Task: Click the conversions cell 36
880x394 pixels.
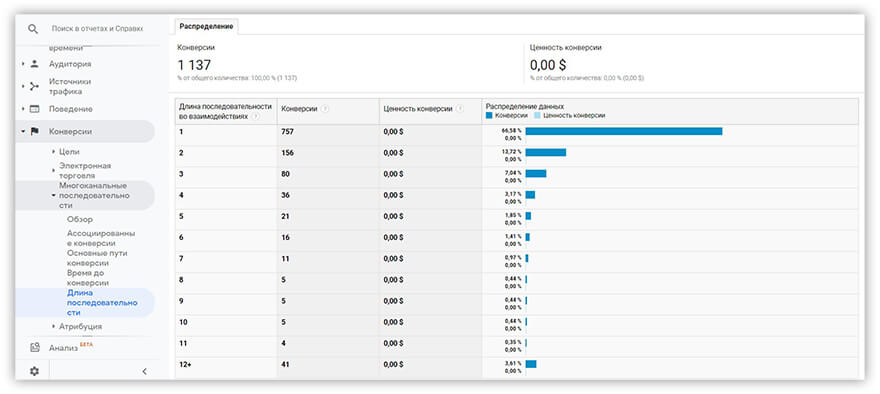Action: (286, 195)
